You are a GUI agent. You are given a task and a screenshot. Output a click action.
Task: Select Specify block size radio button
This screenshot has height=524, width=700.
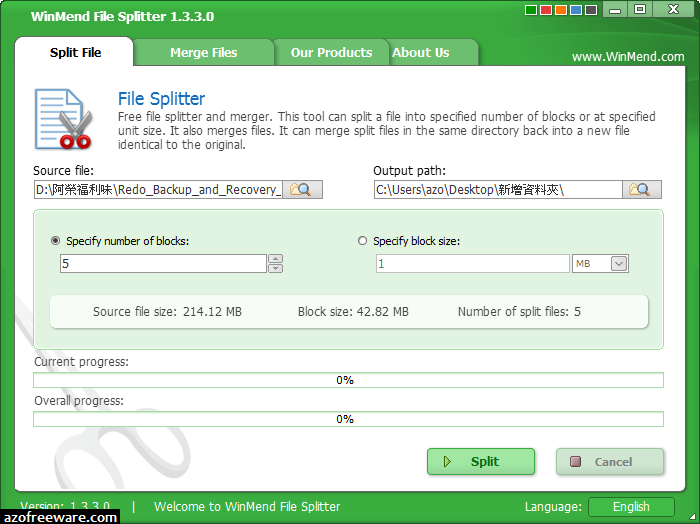pyautogui.click(x=362, y=241)
